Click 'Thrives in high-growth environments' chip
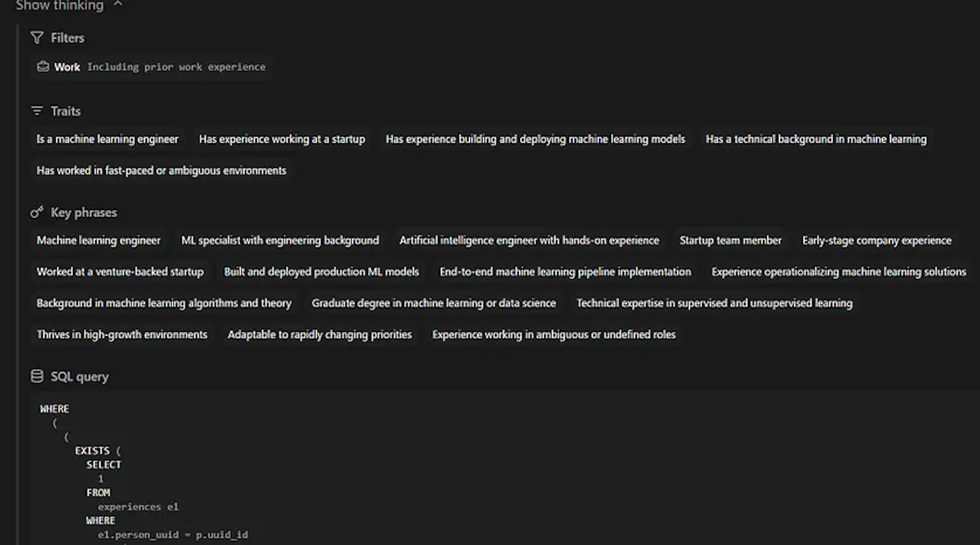The image size is (980, 545). [121, 334]
